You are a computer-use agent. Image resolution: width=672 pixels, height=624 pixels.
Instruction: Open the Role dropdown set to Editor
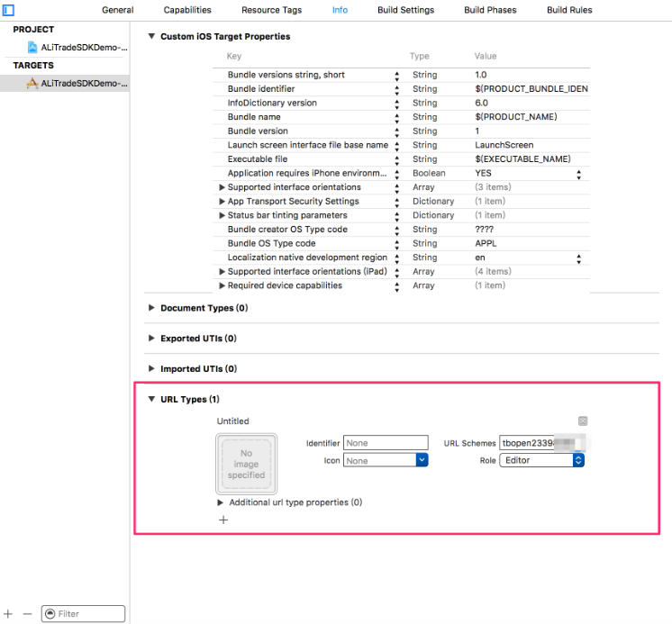click(541, 460)
